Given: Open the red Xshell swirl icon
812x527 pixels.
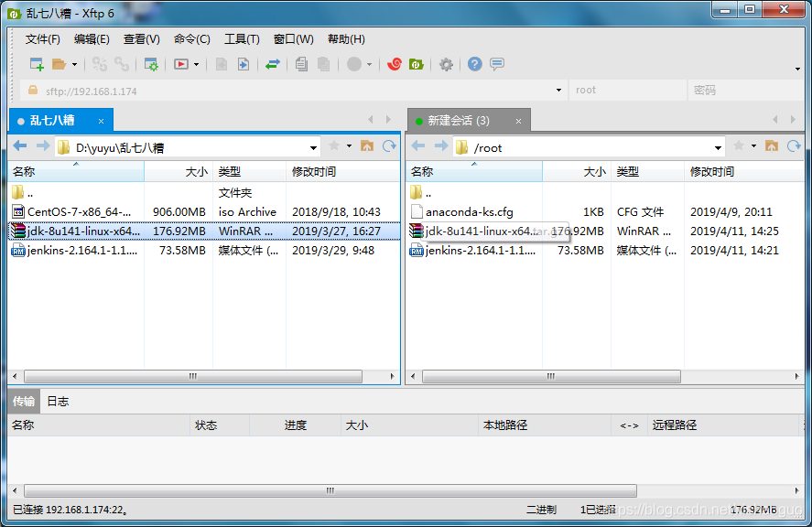Looking at the screenshot, I should 395,64.
